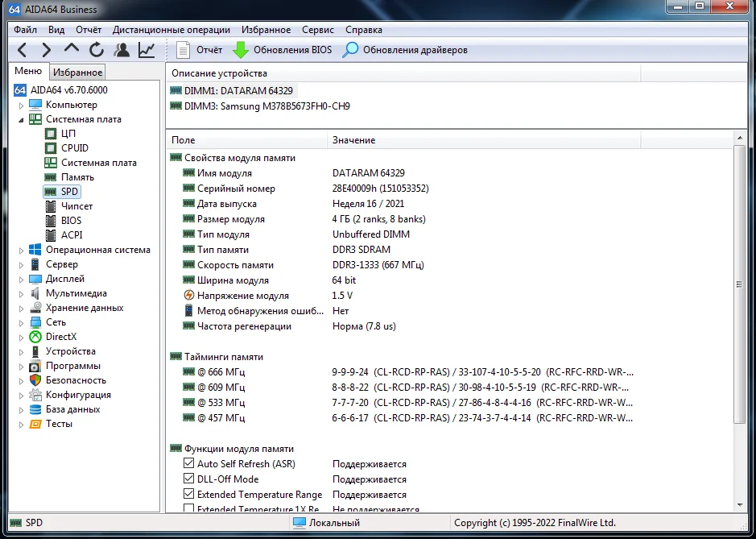Click the Поле column header
Screen dimensions: 756x539
point(246,140)
